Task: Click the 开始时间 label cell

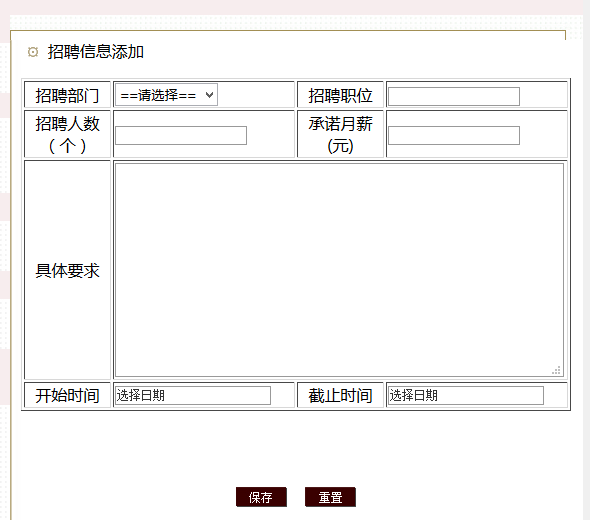Action: [x=67, y=395]
